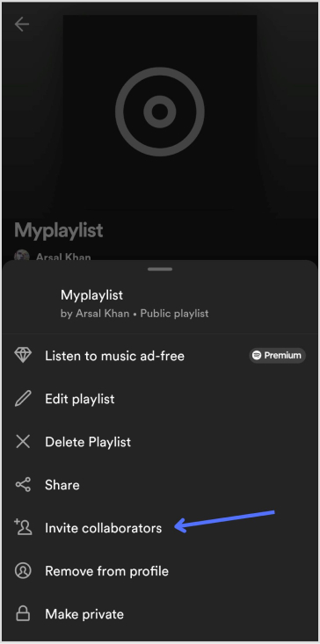Click the Myplaylist title in sheet header
The width and height of the screenshot is (320, 644).
91,295
